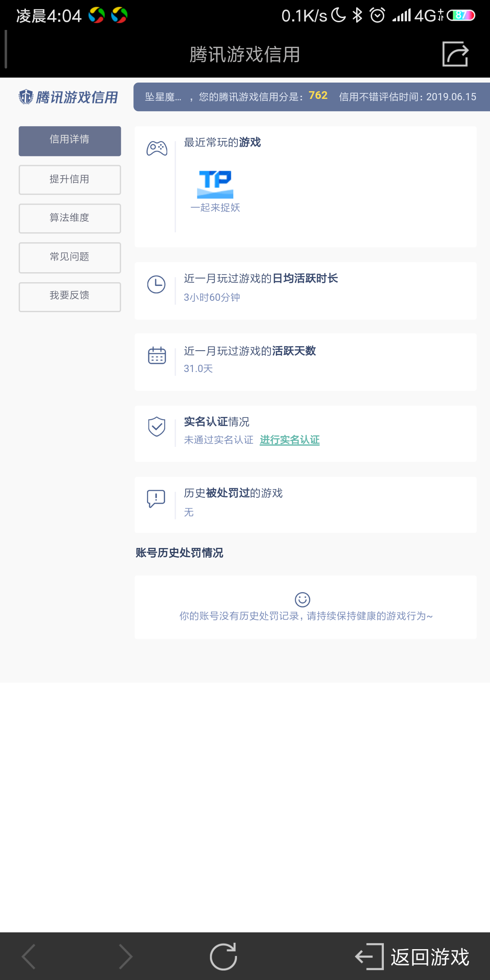This screenshot has height=980, width=490.
Task: Select 我要反馈 sidebar option
Action: tap(70, 297)
